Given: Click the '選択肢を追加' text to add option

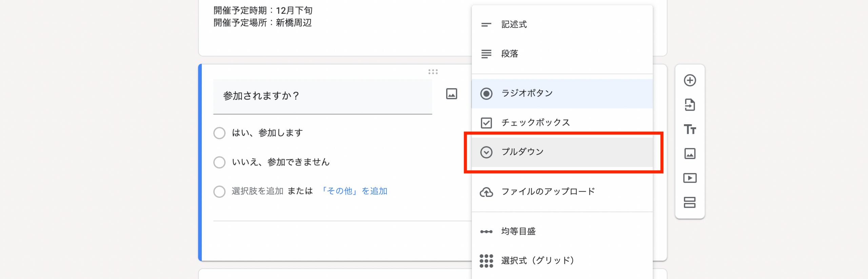Looking at the screenshot, I should click(257, 191).
